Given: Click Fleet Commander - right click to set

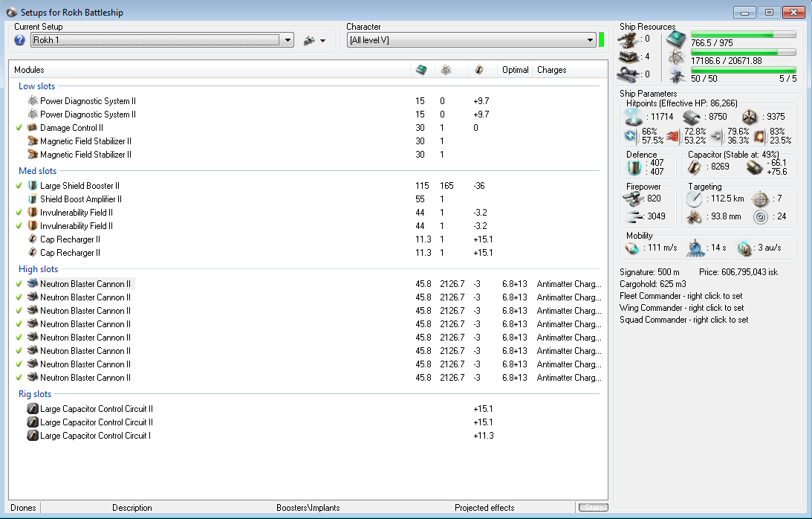Looking at the screenshot, I should point(681,296).
